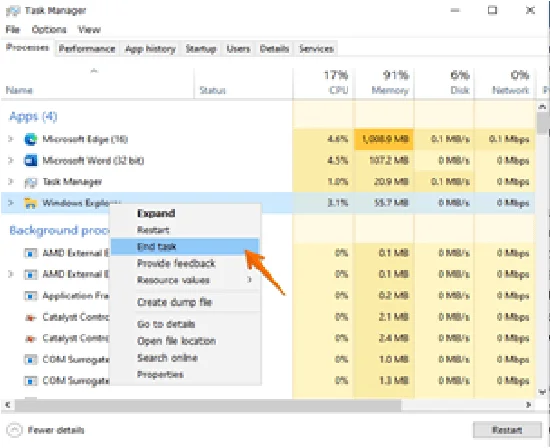This screenshot has width=550, height=448.
Task: Switch to the Services tab
Action: [316, 49]
